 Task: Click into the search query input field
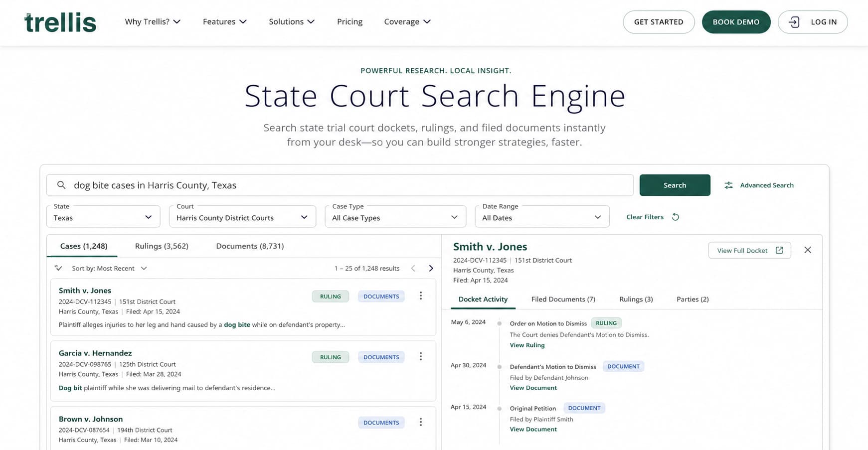[340, 185]
